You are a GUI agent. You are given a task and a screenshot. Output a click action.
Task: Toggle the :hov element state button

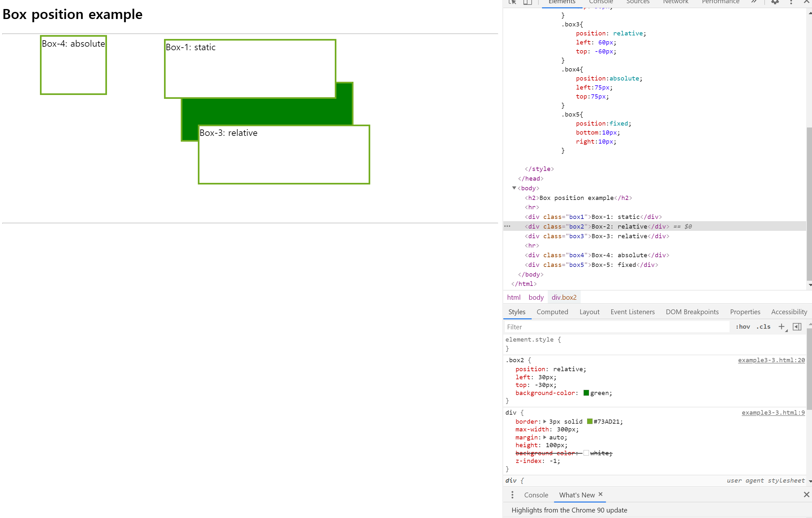(742, 326)
